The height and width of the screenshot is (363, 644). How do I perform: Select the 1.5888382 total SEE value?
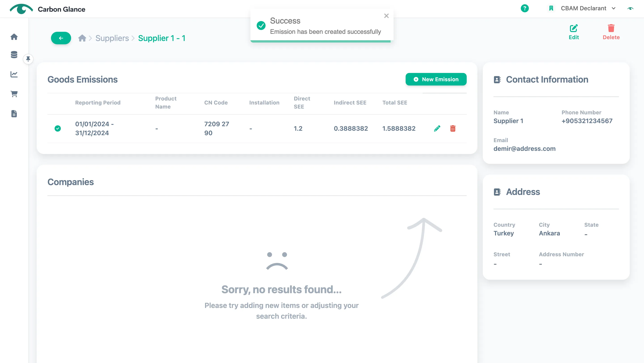pos(399,128)
